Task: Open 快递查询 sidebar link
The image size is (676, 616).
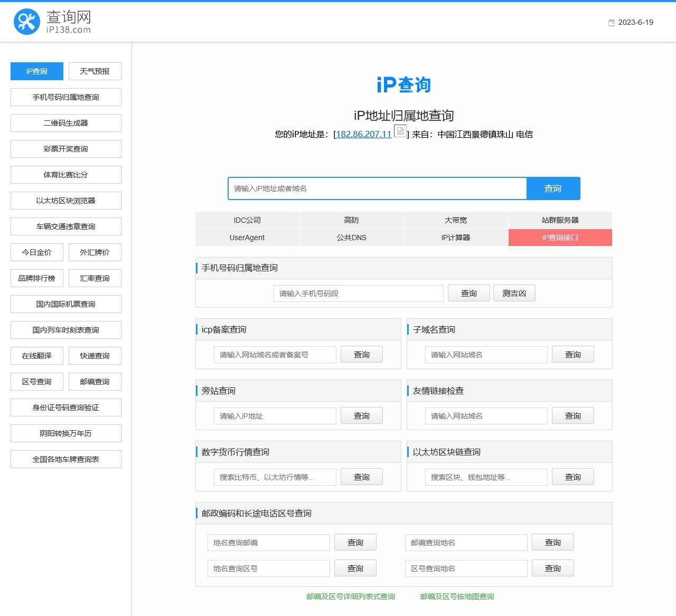Action: click(95, 356)
